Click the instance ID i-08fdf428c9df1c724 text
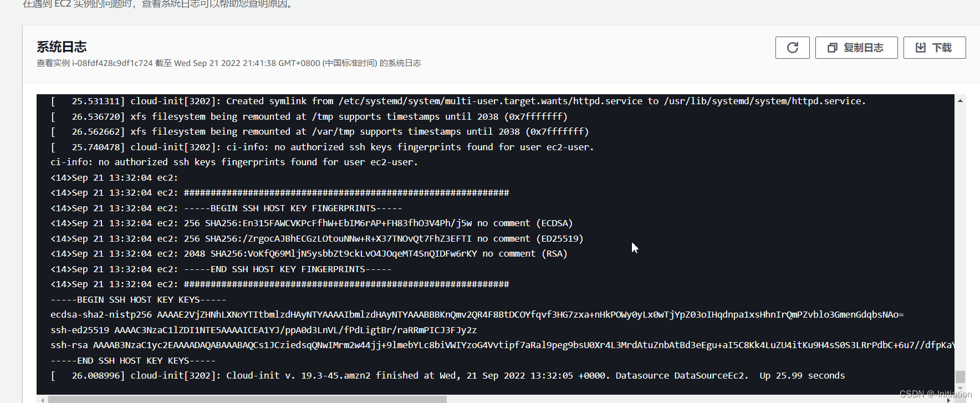This screenshot has width=980, height=403. point(113,63)
